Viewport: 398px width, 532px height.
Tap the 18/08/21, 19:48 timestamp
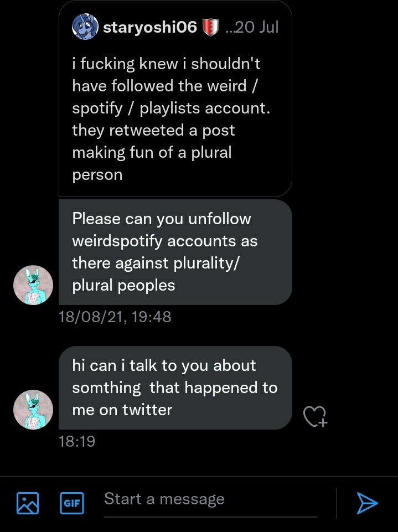pos(115,317)
